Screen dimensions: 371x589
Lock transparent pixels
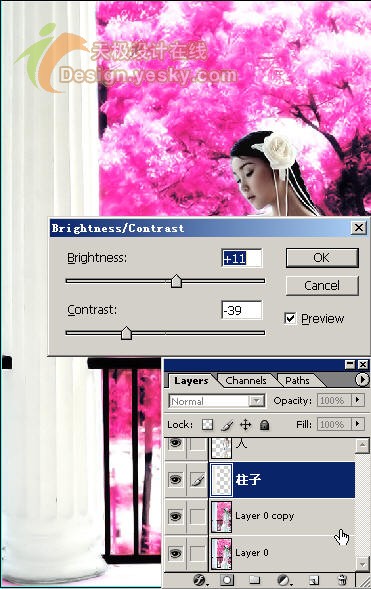[207, 424]
